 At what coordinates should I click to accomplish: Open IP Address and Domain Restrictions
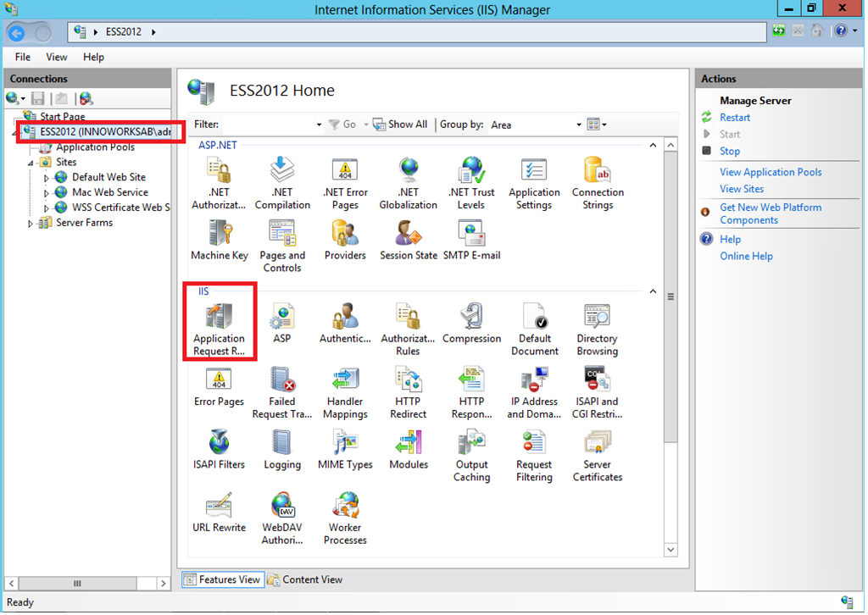[534, 392]
